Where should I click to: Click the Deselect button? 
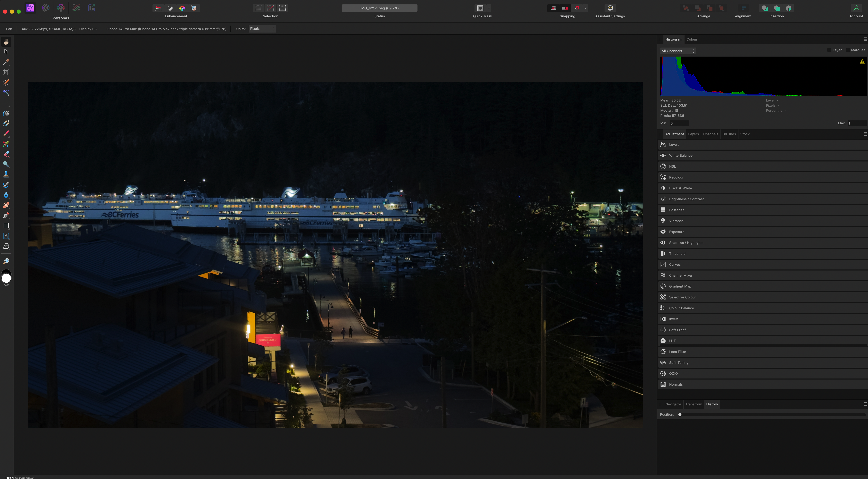[x=271, y=8]
